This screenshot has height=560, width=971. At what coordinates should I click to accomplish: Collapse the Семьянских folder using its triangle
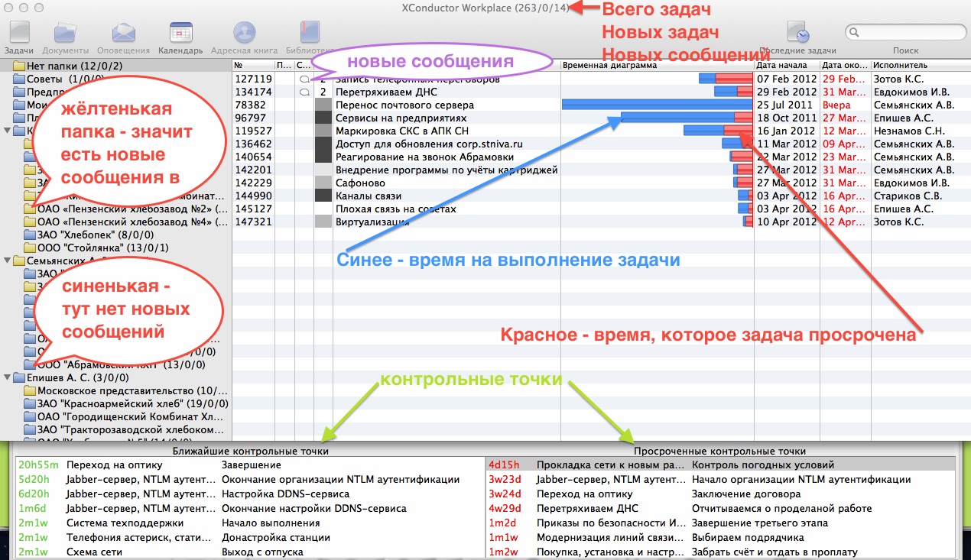(8, 261)
